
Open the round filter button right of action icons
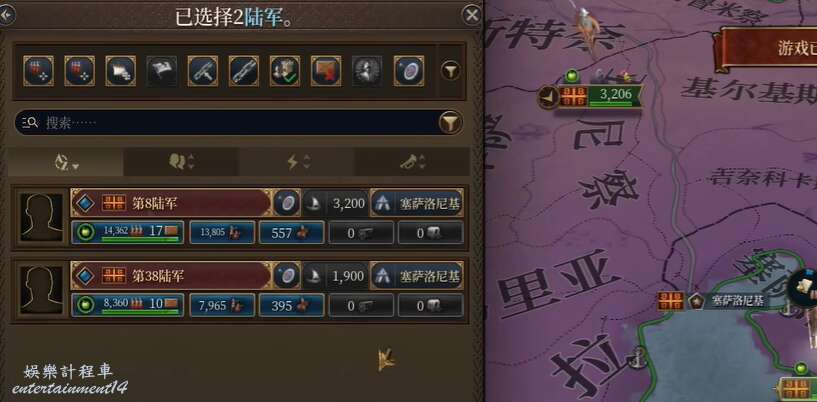451,70
